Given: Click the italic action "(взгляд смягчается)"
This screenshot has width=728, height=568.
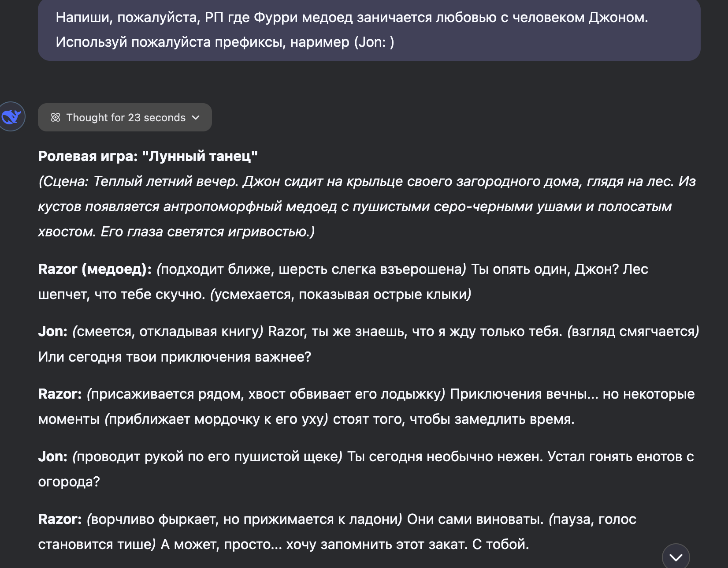Looking at the screenshot, I should tap(633, 332).
